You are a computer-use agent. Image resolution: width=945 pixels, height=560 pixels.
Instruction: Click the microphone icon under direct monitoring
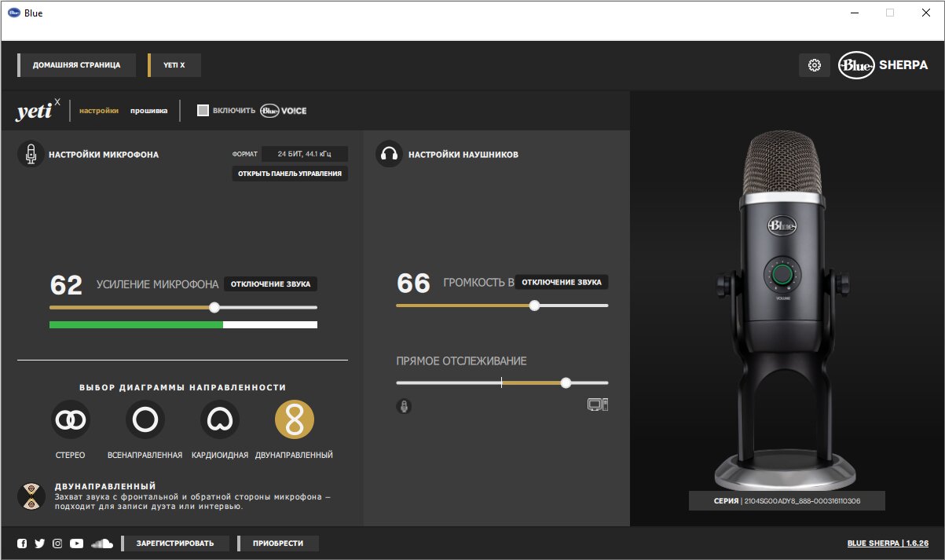click(x=404, y=406)
